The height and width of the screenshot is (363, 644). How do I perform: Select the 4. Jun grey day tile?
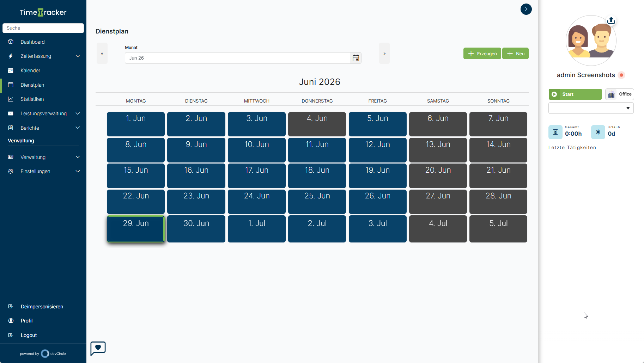coord(317,124)
